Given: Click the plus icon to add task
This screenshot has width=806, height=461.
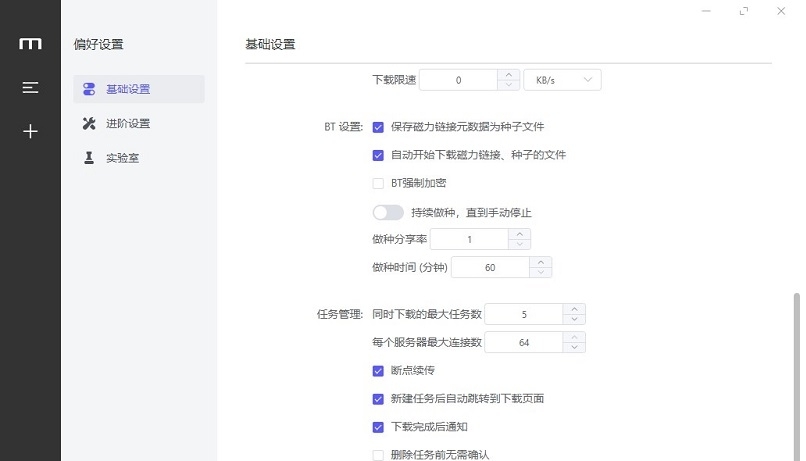Looking at the screenshot, I should (30, 131).
